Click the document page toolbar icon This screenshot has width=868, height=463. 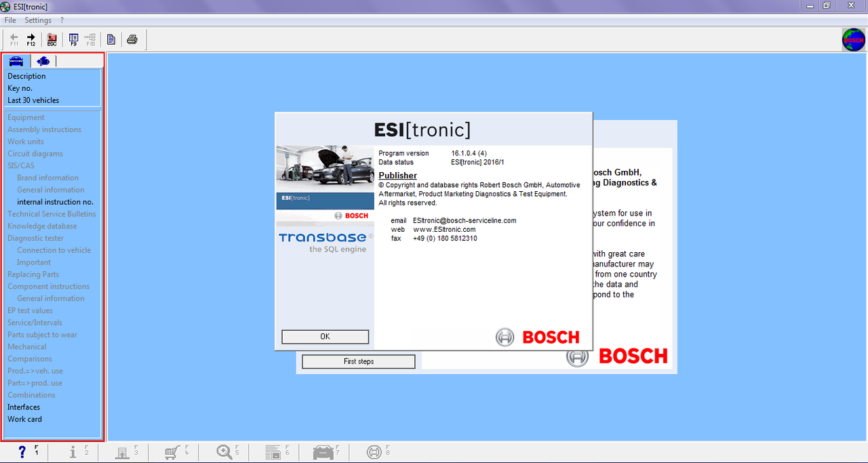click(x=111, y=39)
